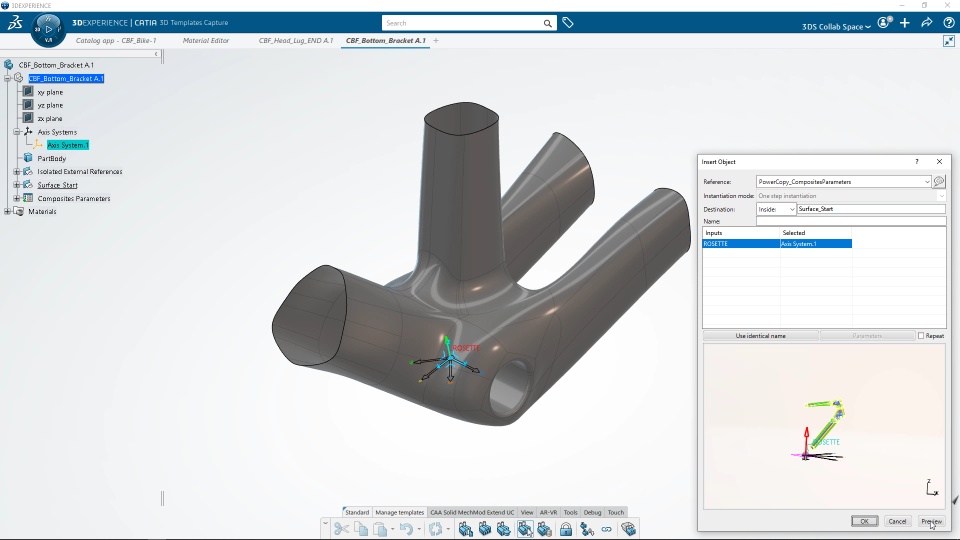Expand the Composites Parameters node

[x=17, y=198]
